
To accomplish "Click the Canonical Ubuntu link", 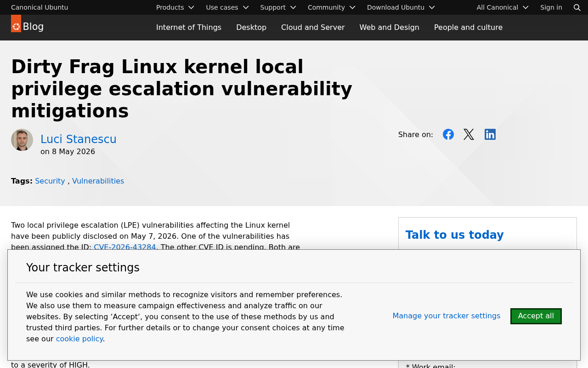I will click(x=40, y=7).
